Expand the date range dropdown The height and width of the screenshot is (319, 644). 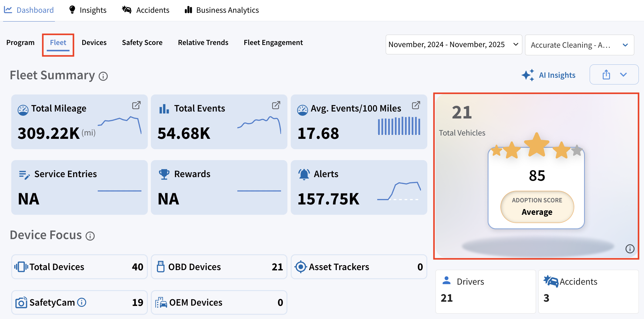coord(453,45)
